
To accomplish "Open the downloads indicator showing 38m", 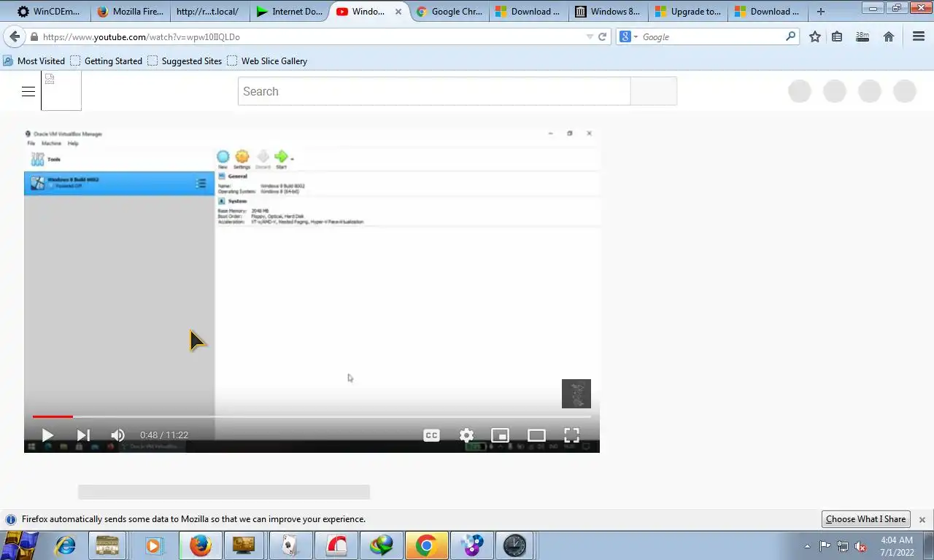I will 862,36.
